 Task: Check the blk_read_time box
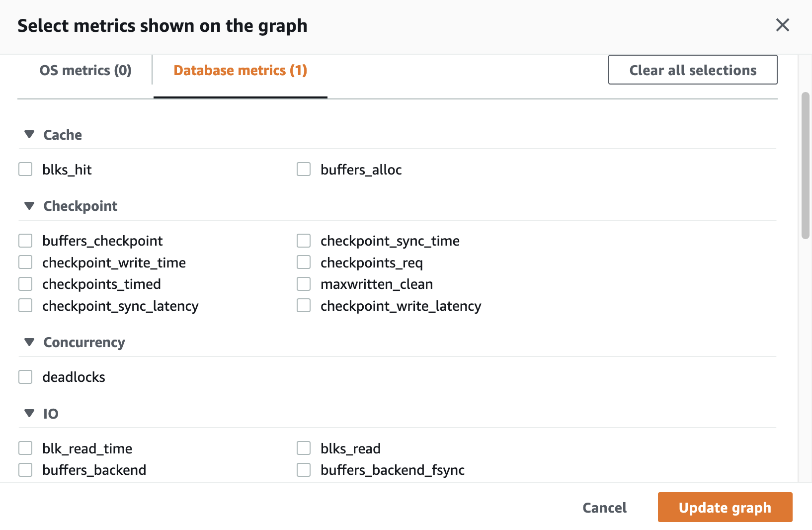tap(25, 448)
